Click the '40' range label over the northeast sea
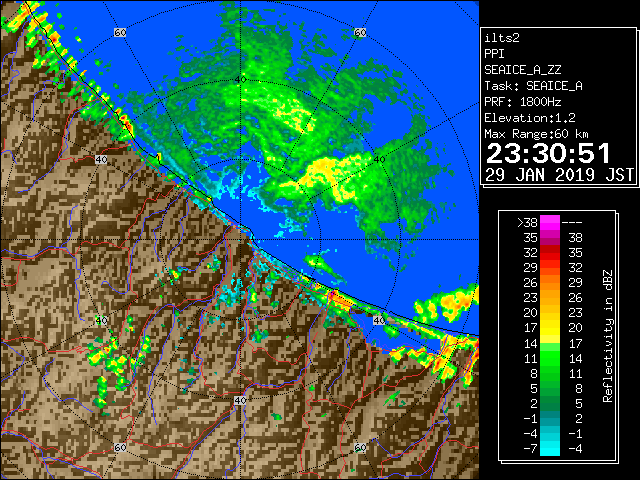 [x=380, y=160]
